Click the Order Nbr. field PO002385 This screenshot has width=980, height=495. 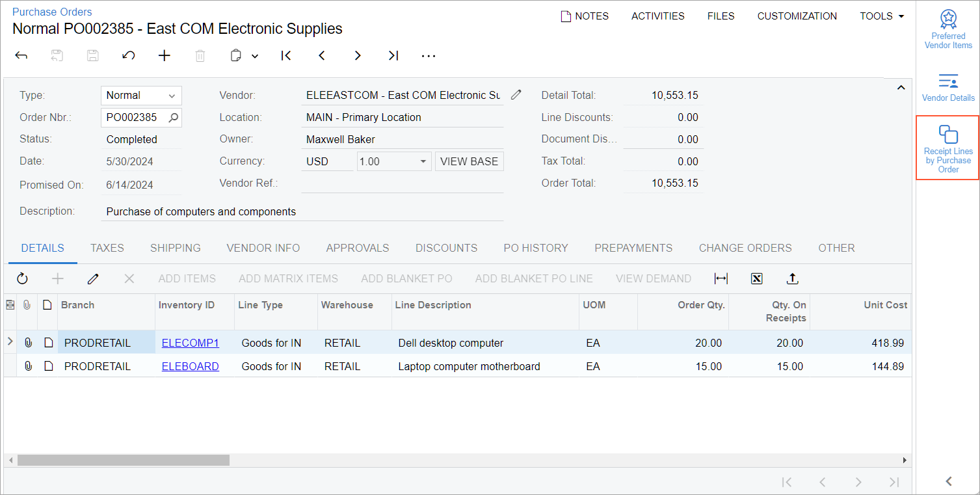point(135,118)
